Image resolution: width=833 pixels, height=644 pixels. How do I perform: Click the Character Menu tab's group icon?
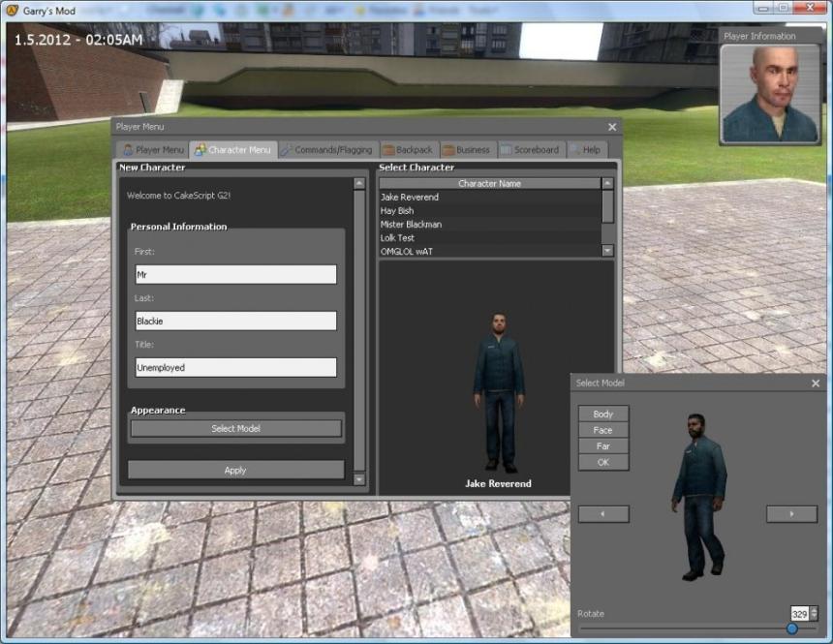[x=200, y=150]
